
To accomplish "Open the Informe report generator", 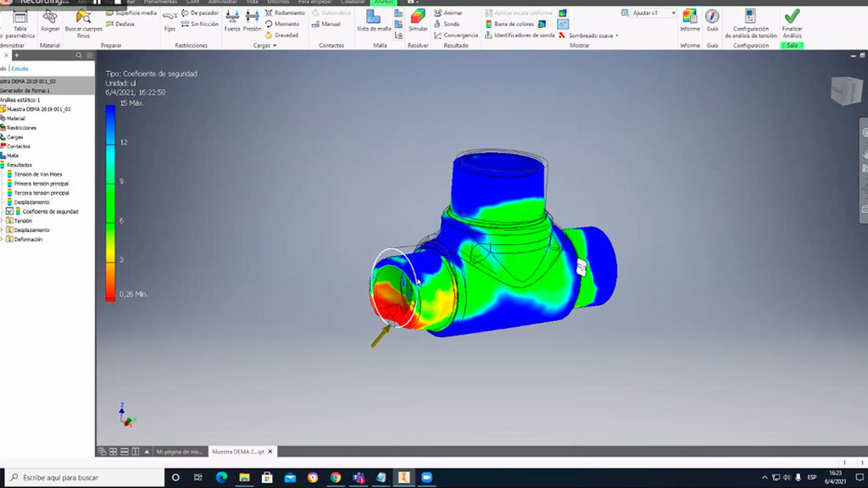I will [x=690, y=19].
